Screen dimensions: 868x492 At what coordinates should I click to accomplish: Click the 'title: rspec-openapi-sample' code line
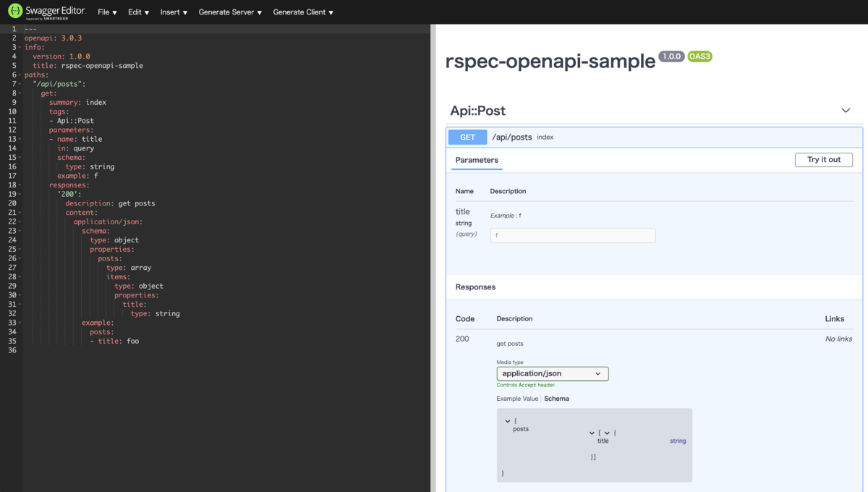88,66
